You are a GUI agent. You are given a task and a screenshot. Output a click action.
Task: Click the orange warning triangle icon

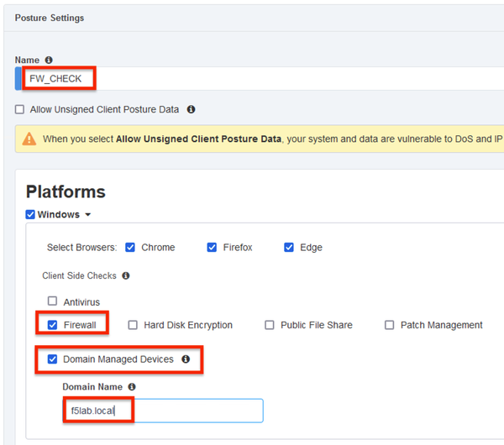pos(29,139)
